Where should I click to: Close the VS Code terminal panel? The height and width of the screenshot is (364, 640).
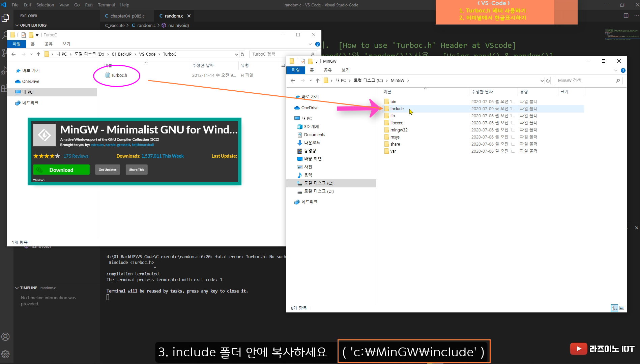point(636,228)
